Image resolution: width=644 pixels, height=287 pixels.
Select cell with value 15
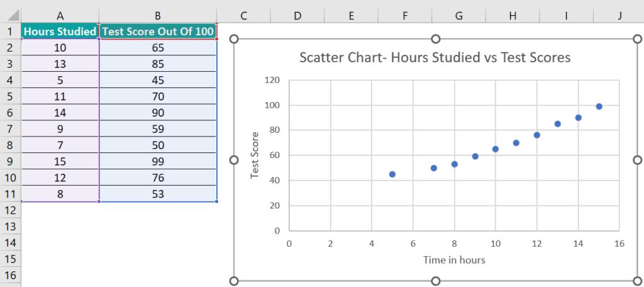[60, 161]
